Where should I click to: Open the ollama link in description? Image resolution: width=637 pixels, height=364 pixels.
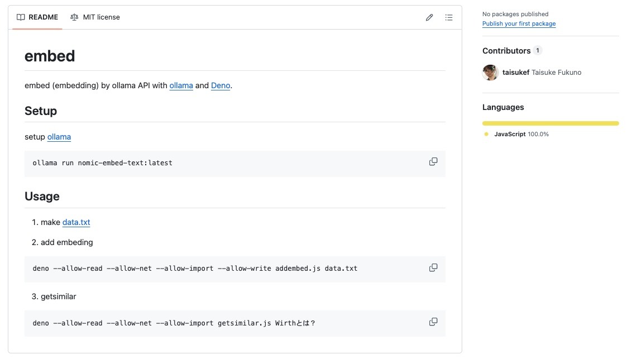(x=181, y=85)
